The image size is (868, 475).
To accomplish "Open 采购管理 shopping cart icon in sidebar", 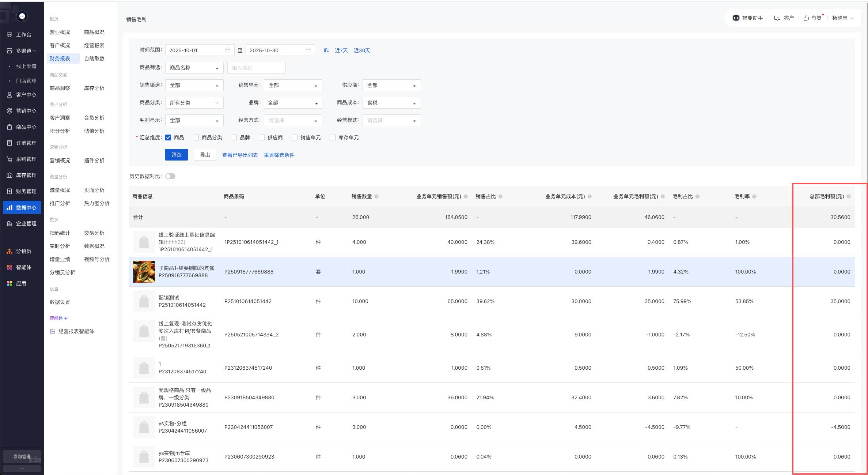I will coord(10,159).
